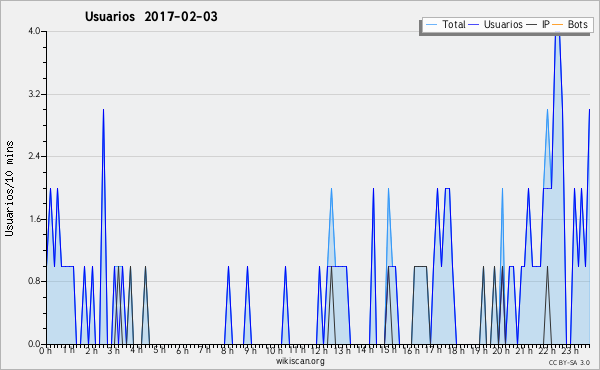Click the y-axis value 0.8
Viewport: 600px width, 370px height.
click(x=34, y=281)
